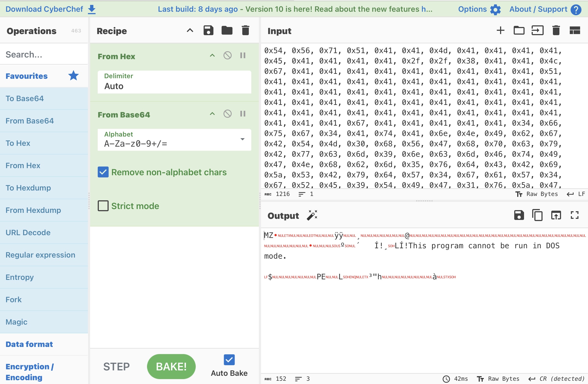Collapse the From Base64 operation
Viewport: 588px width, 384px height.
[x=212, y=114]
